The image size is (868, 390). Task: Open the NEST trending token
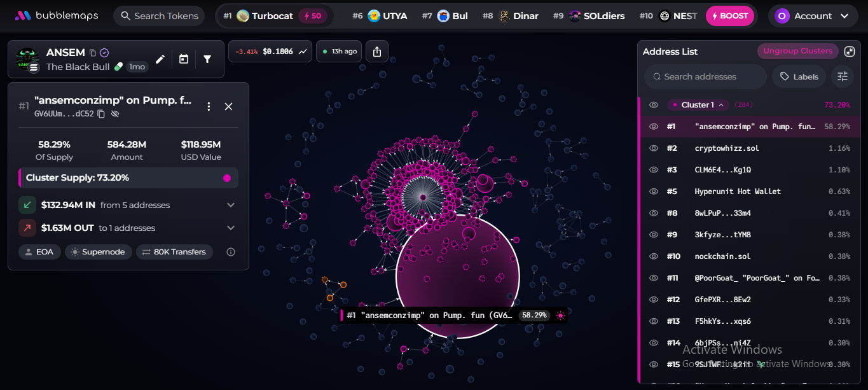click(668, 16)
